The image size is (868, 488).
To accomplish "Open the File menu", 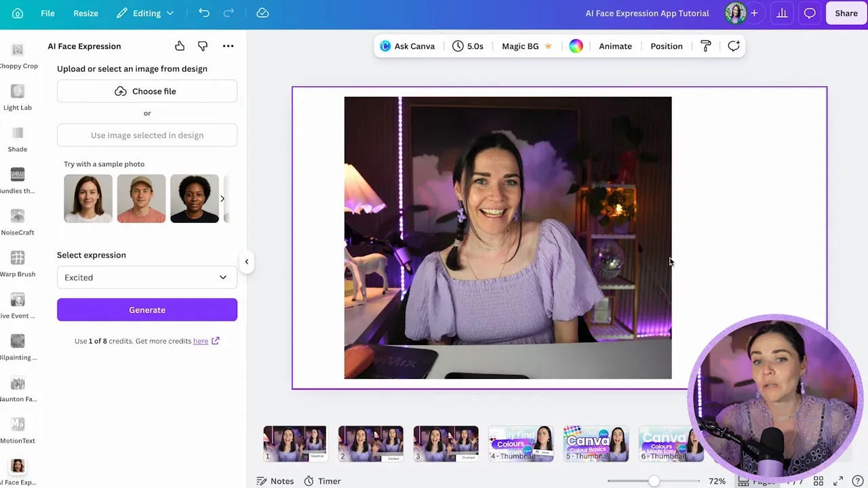I will point(47,13).
